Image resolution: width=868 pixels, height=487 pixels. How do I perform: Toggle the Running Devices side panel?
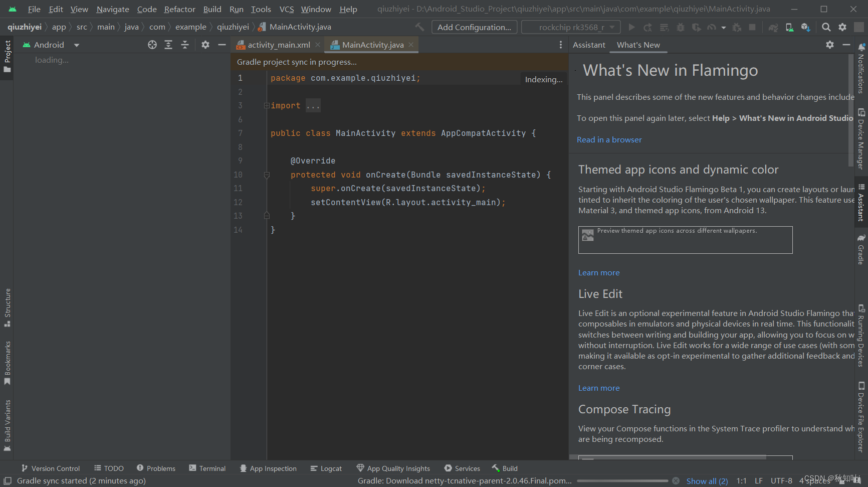point(861,336)
